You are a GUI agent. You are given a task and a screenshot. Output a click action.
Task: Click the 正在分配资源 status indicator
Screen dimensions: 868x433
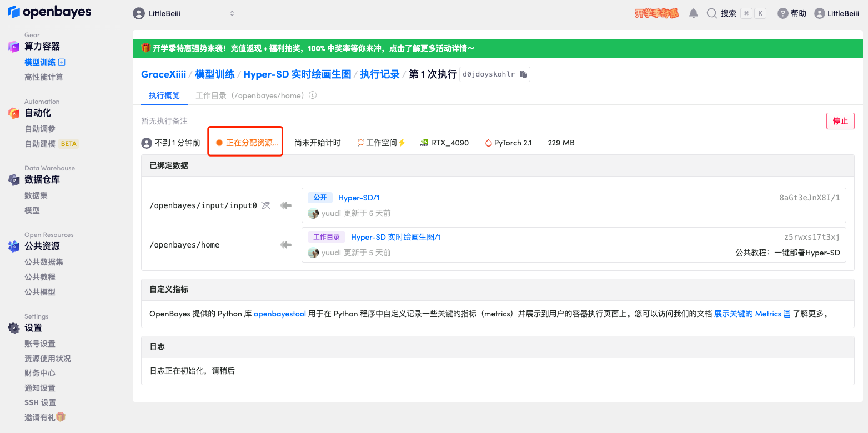coord(247,143)
